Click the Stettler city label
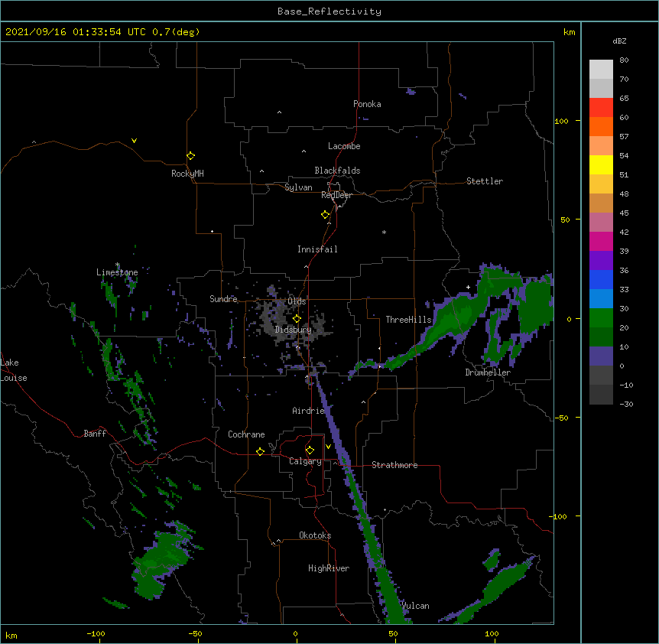Screen dimensions: 659x644 [x=485, y=181]
